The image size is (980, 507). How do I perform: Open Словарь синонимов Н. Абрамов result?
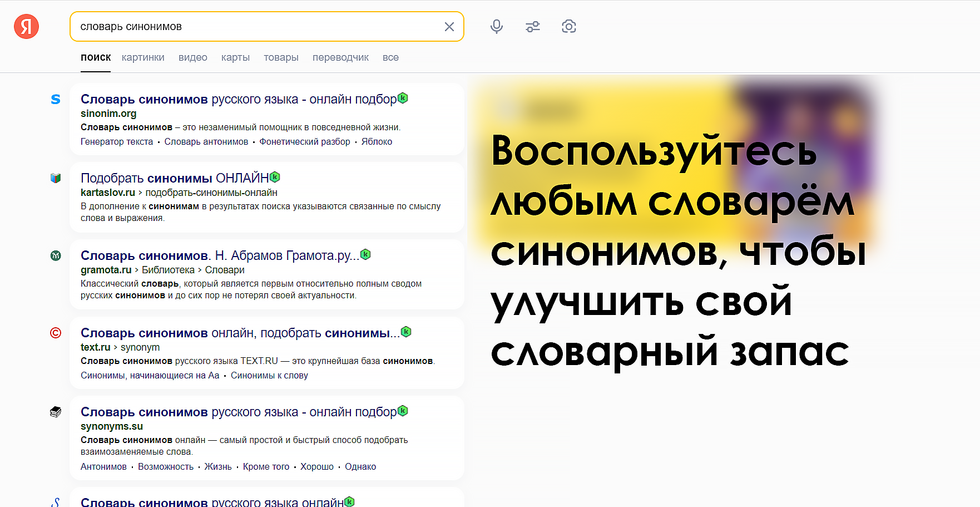(x=220, y=255)
